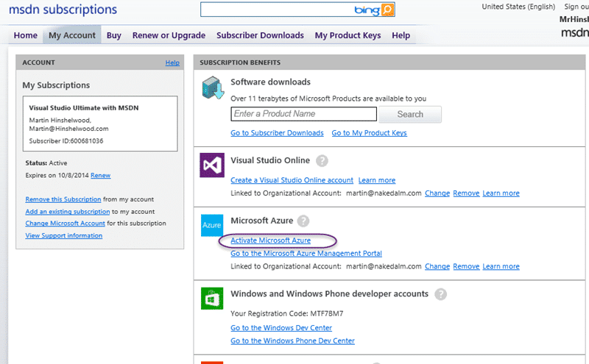Open Remove this Subscription link
Screen dimensions: 589x364
coord(63,199)
